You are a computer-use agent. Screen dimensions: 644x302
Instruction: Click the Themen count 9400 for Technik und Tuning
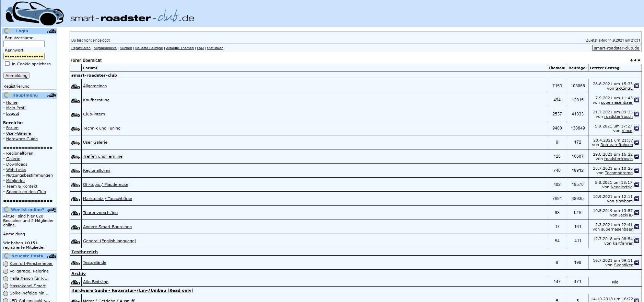pyautogui.click(x=557, y=128)
